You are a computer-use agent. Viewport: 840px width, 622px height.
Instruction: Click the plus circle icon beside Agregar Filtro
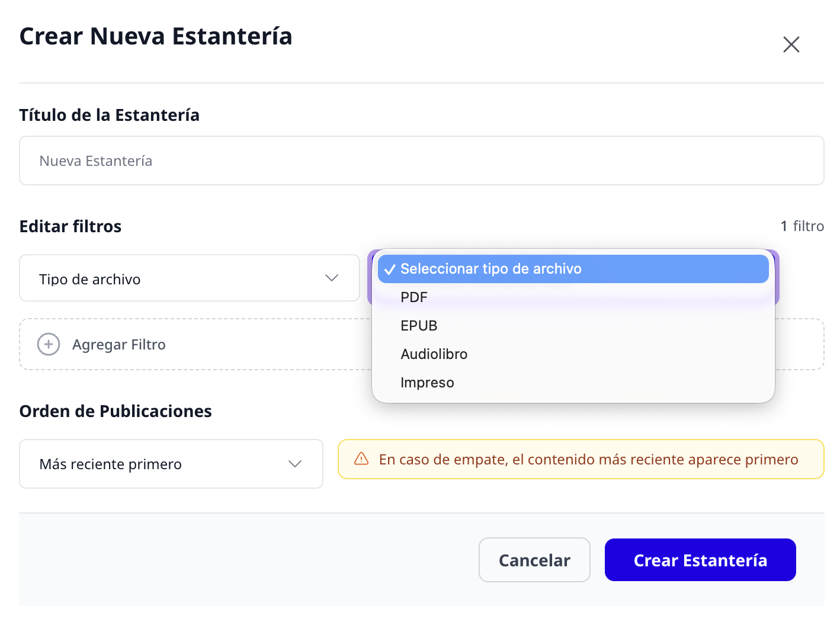pos(49,344)
